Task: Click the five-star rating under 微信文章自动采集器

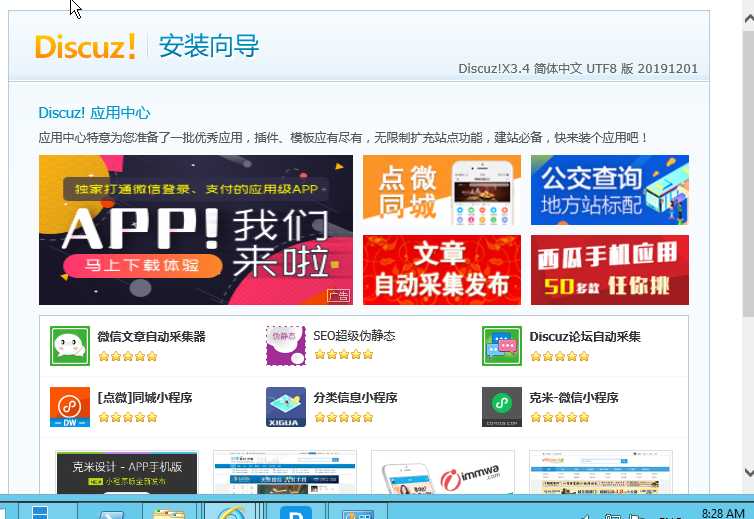Action: pyautogui.click(x=128, y=356)
